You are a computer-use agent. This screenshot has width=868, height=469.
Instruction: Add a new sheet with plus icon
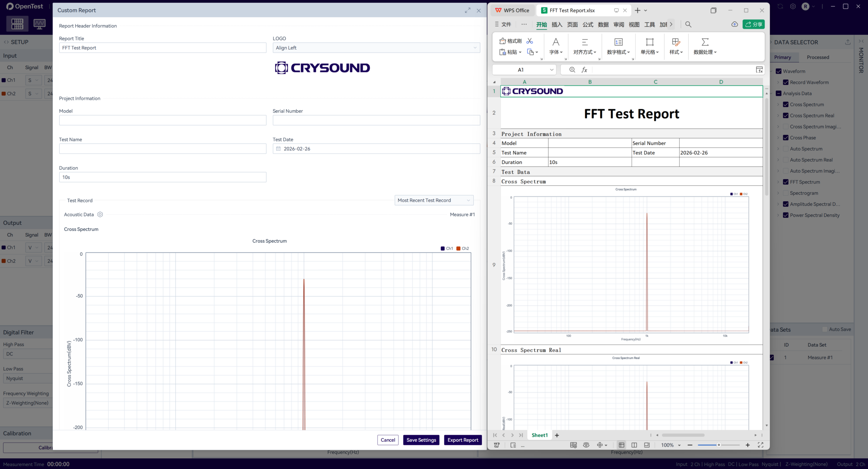click(557, 435)
